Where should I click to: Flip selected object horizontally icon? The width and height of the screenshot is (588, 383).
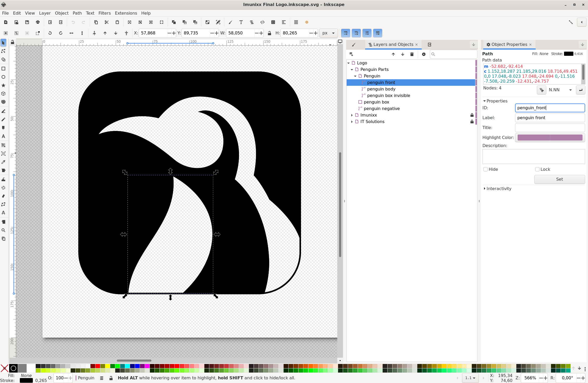71,33
